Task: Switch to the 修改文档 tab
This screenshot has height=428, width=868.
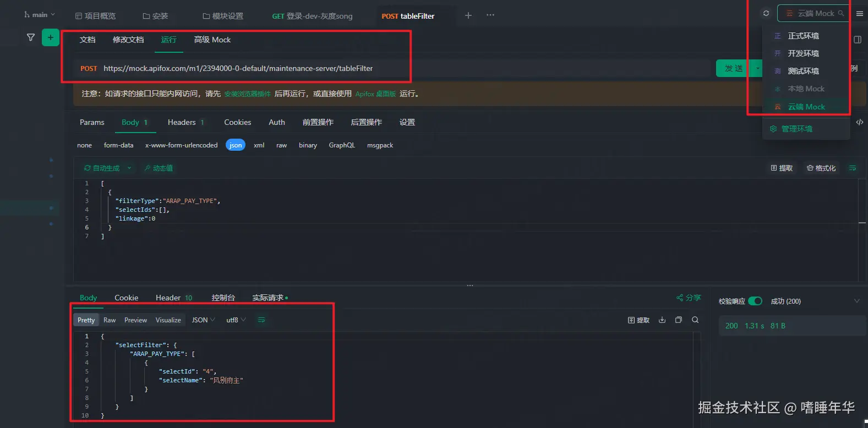Action: coord(128,40)
